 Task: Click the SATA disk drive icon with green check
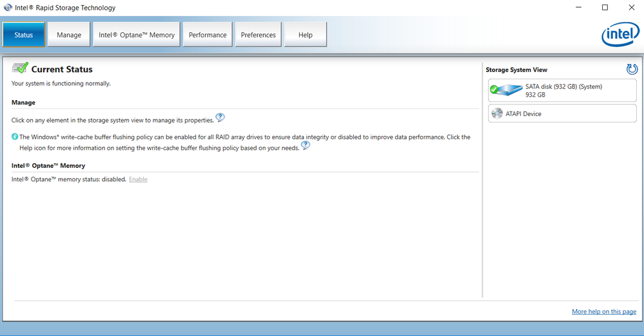506,90
